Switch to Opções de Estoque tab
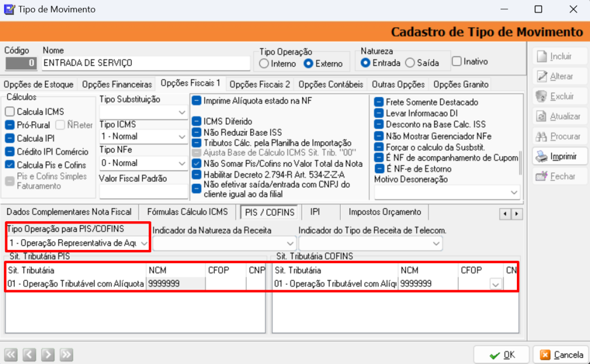The image size is (590, 364). click(39, 84)
